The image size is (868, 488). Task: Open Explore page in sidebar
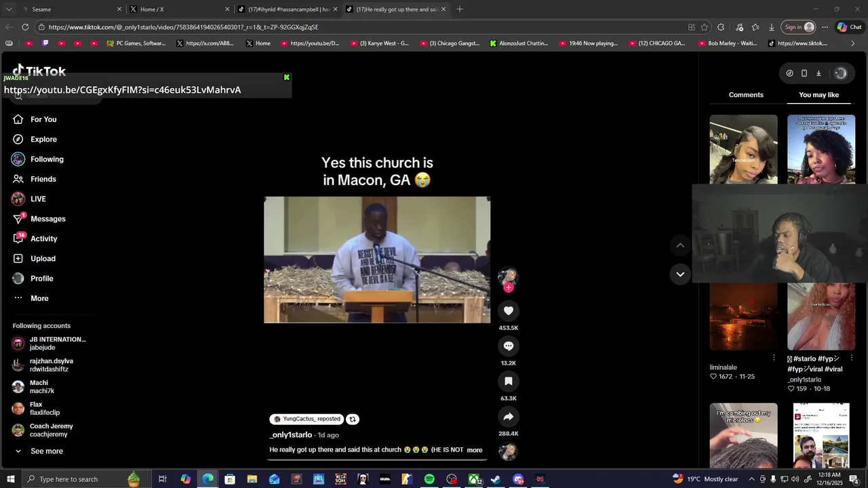pyautogui.click(x=43, y=139)
